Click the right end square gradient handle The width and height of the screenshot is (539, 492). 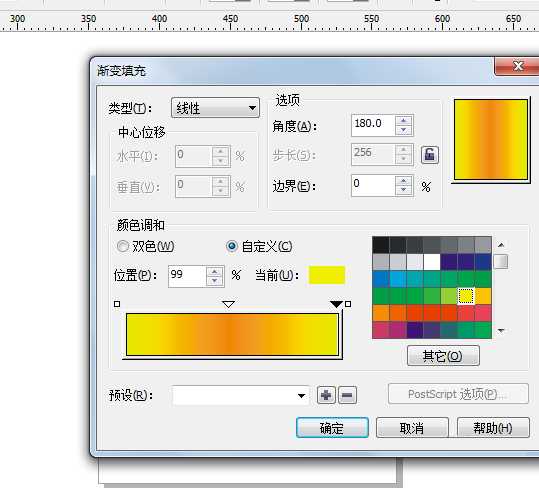(348, 304)
